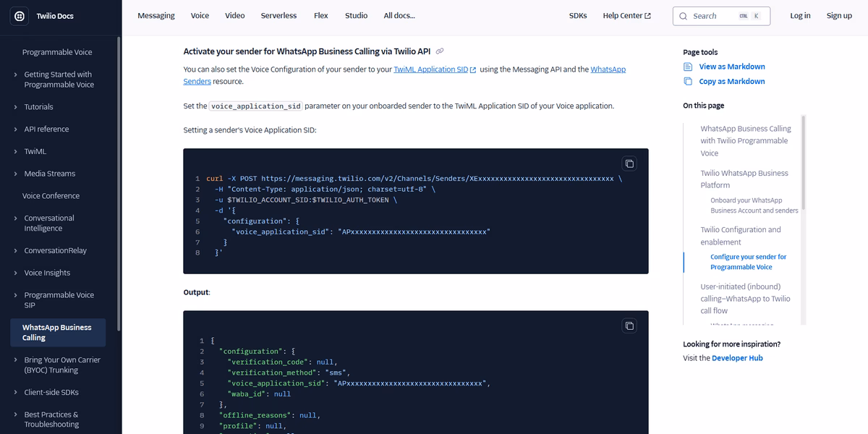
Task: Click the external-link icon after TwiML Application SID
Action: [x=474, y=69]
